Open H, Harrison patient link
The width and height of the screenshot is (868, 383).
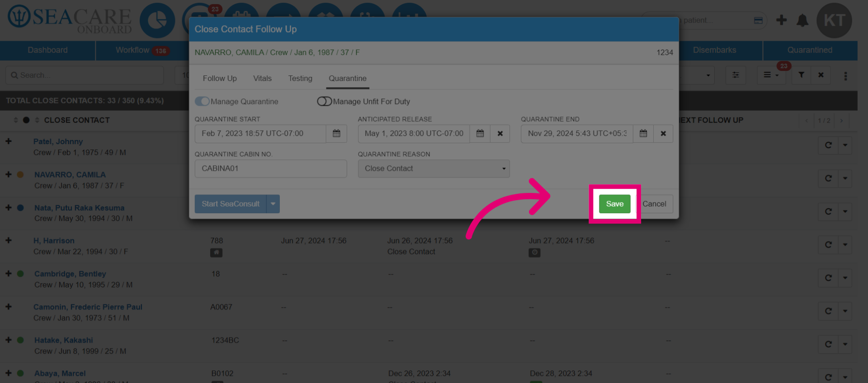point(54,241)
